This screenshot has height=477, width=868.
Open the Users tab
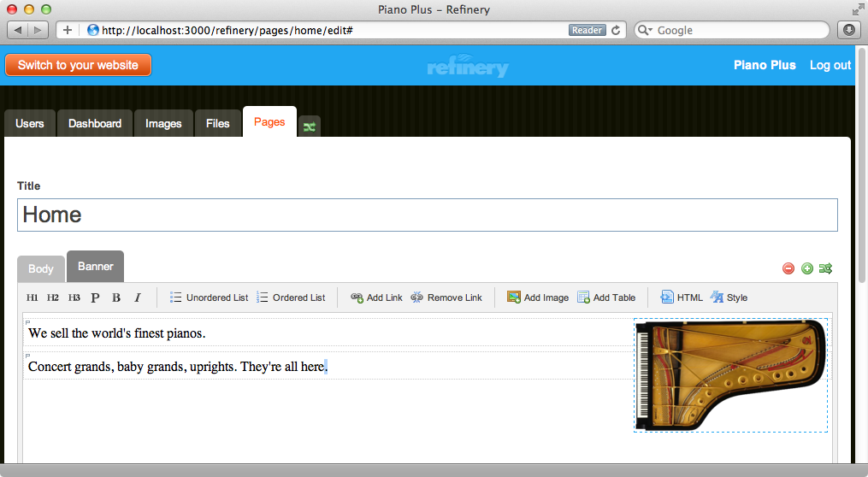(29, 123)
